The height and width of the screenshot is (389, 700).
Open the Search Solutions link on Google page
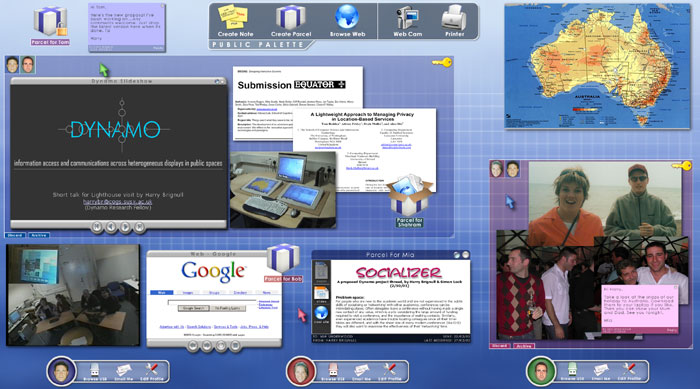[199, 327]
